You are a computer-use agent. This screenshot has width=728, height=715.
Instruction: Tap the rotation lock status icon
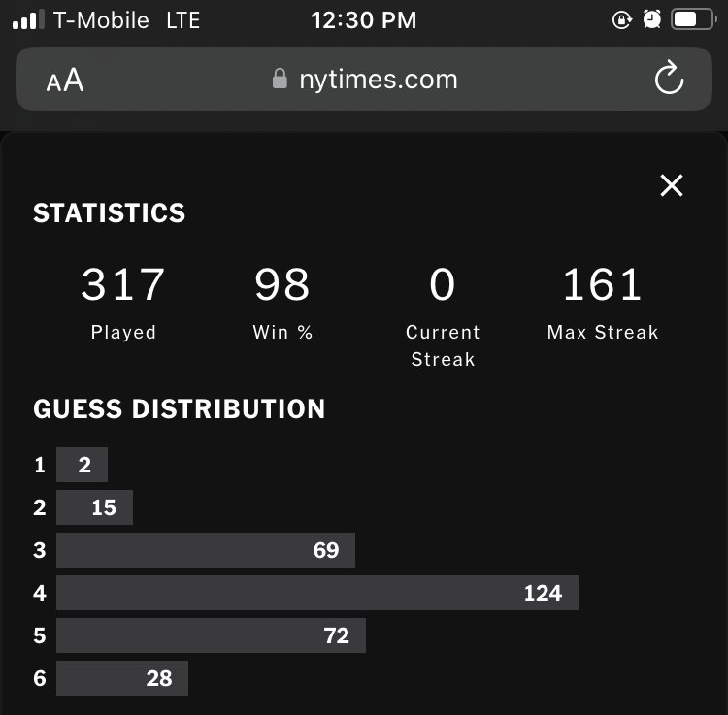(621, 20)
